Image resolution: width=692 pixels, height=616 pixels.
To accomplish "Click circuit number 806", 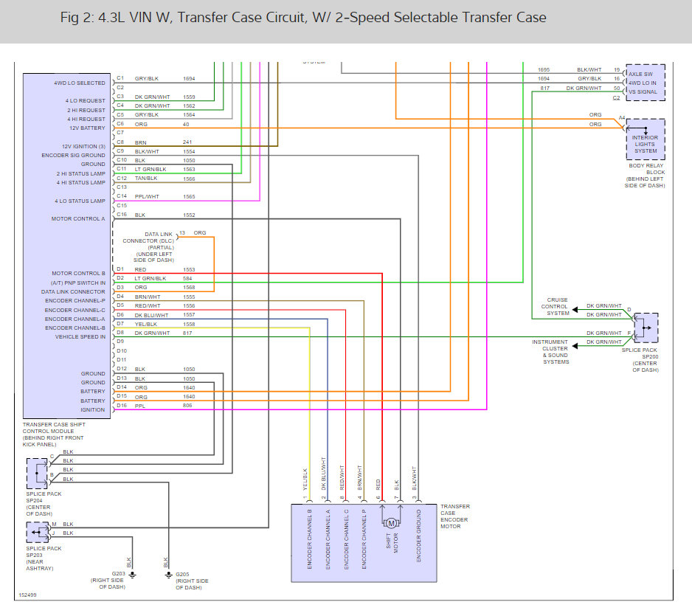I will coord(187,406).
